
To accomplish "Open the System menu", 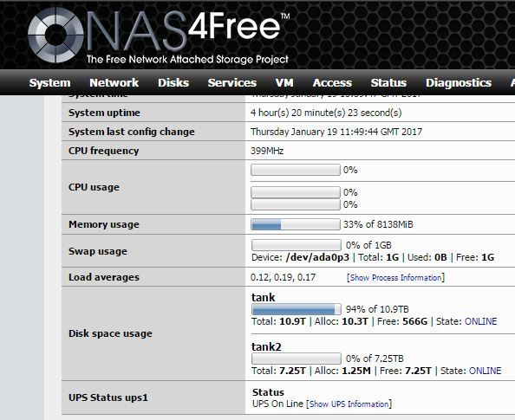I will click(49, 82).
